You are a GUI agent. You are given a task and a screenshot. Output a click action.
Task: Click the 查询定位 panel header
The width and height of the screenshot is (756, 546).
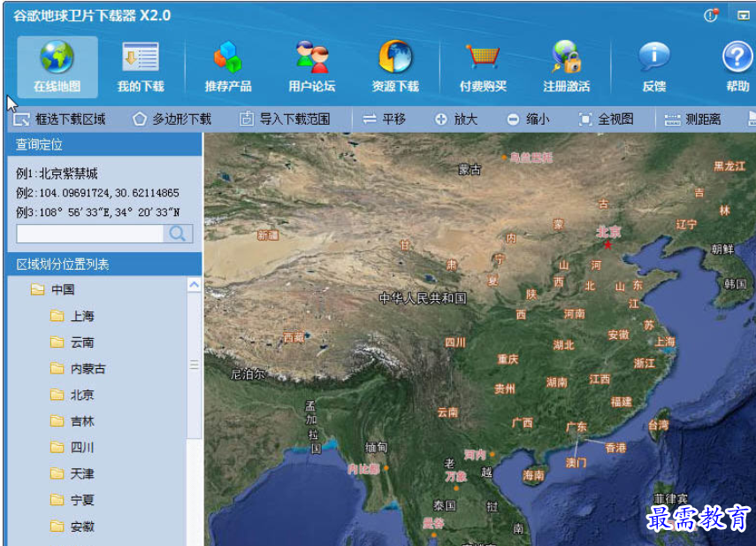coord(104,144)
